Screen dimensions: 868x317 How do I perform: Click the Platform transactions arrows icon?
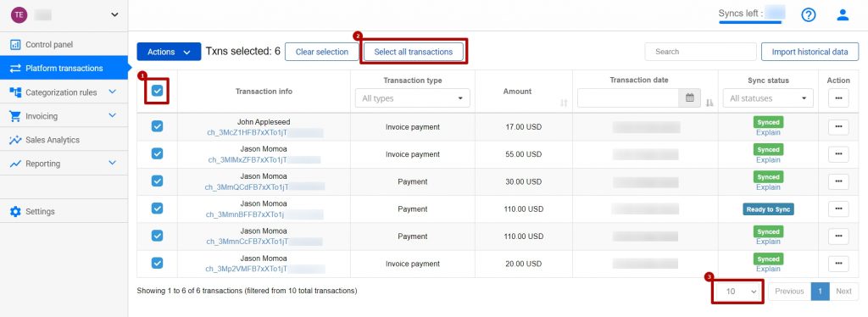pos(15,69)
